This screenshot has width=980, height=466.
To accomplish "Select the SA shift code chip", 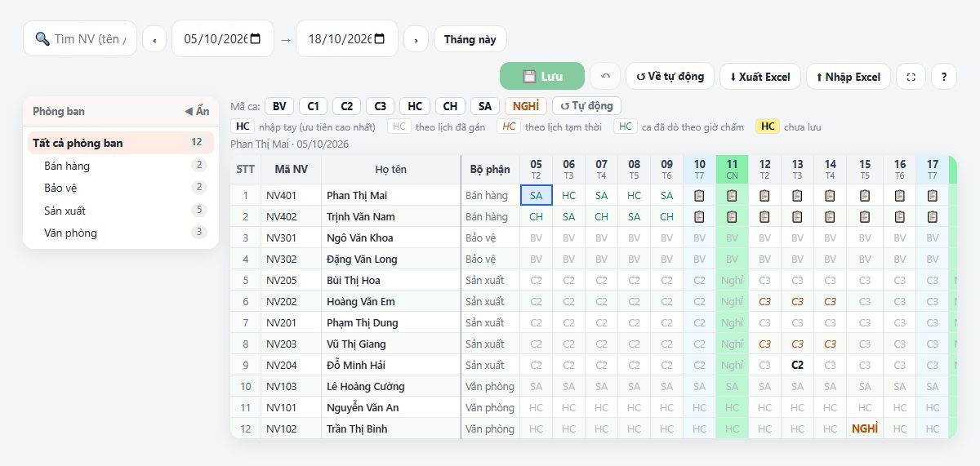I will pos(485,106).
